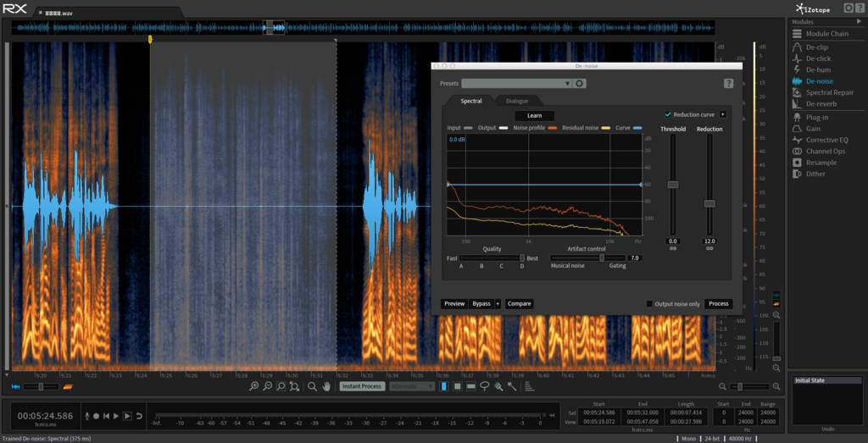This screenshot has width=868, height=443.
Task: Click the Threshold value field
Action: pos(673,241)
